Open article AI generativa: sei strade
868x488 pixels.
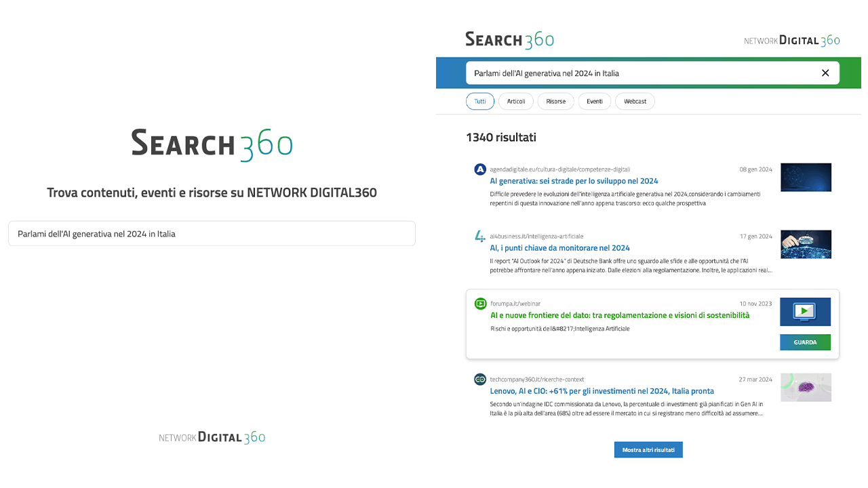click(574, 181)
